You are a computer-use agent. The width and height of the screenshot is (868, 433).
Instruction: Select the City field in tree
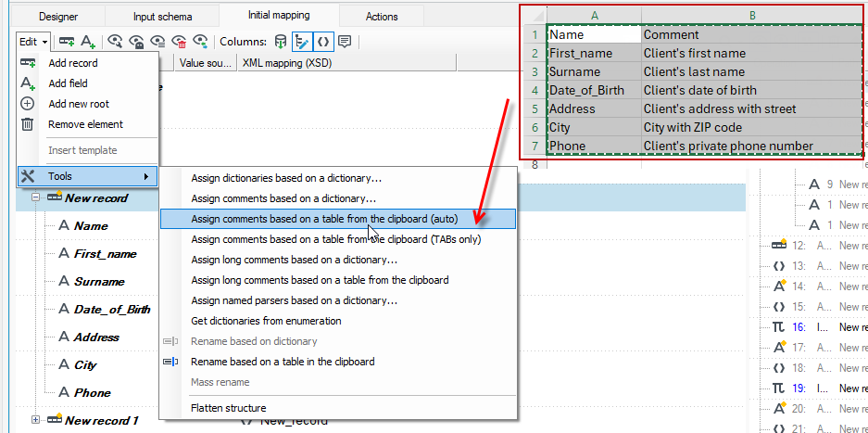pyautogui.click(x=85, y=364)
